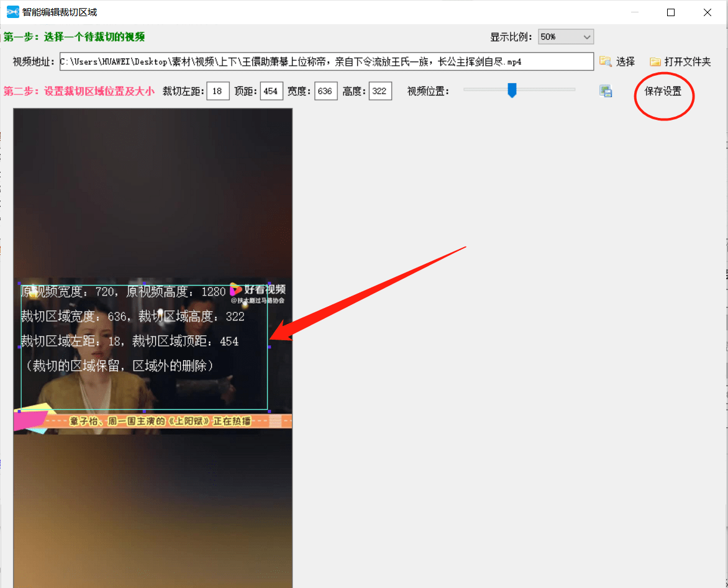Click the 打开文件夹 text label
The image size is (728, 588).
click(687, 61)
